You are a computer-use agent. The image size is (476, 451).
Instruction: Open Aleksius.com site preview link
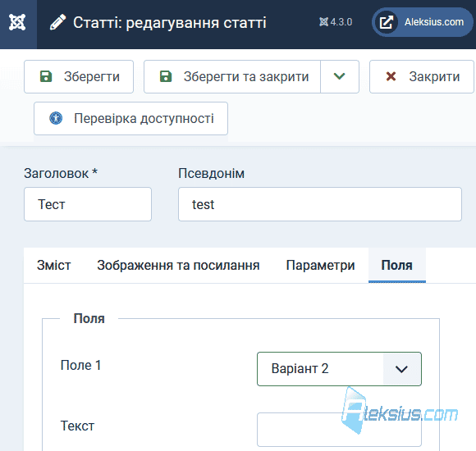pyautogui.click(x=423, y=22)
